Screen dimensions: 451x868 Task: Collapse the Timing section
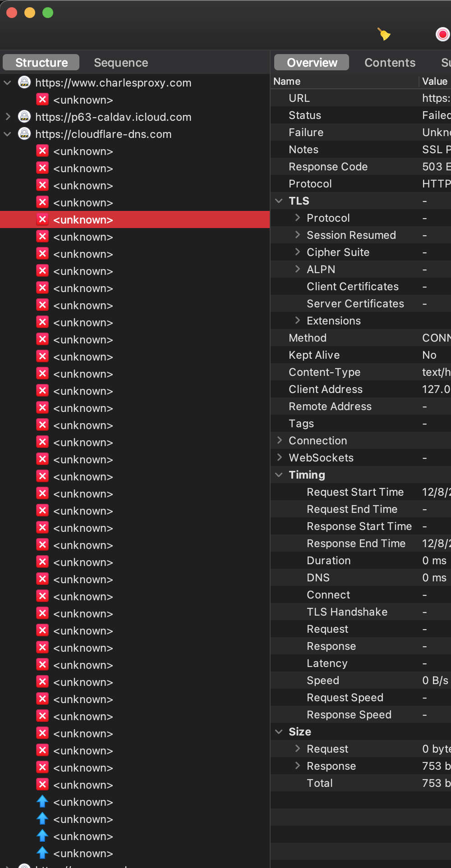[x=279, y=475]
